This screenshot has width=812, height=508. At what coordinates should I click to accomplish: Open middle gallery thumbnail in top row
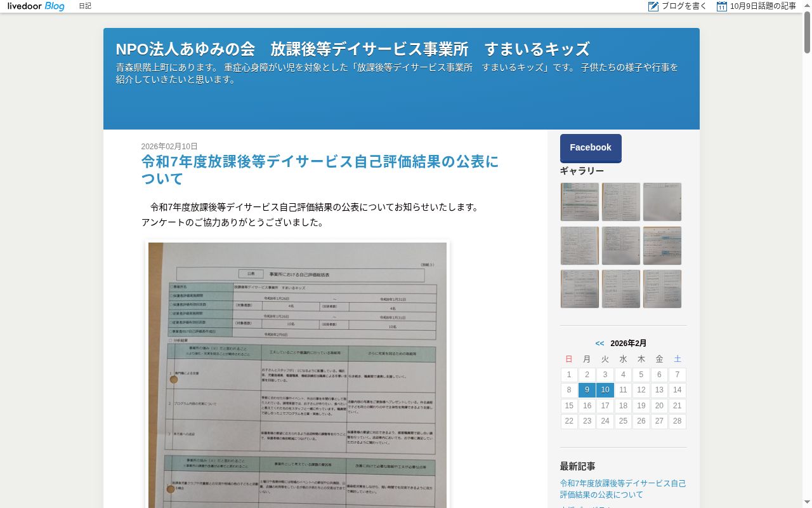pyautogui.click(x=621, y=202)
